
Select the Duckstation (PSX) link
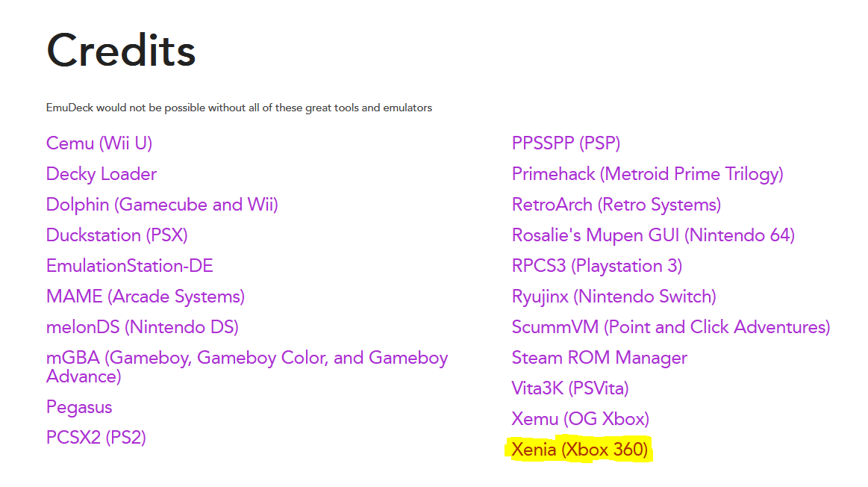[x=117, y=235]
